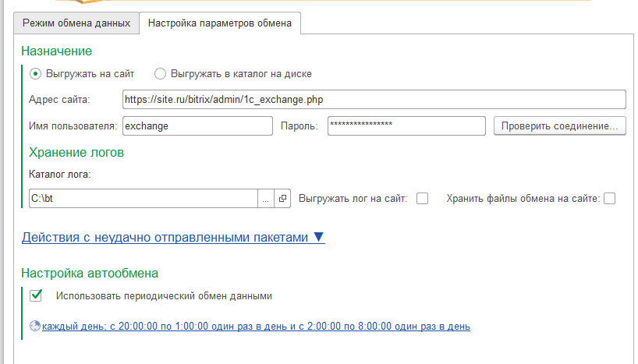The width and height of the screenshot is (638, 364).
Task: Uncheck Использовать периодический обмен данными
Action: (36, 295)
